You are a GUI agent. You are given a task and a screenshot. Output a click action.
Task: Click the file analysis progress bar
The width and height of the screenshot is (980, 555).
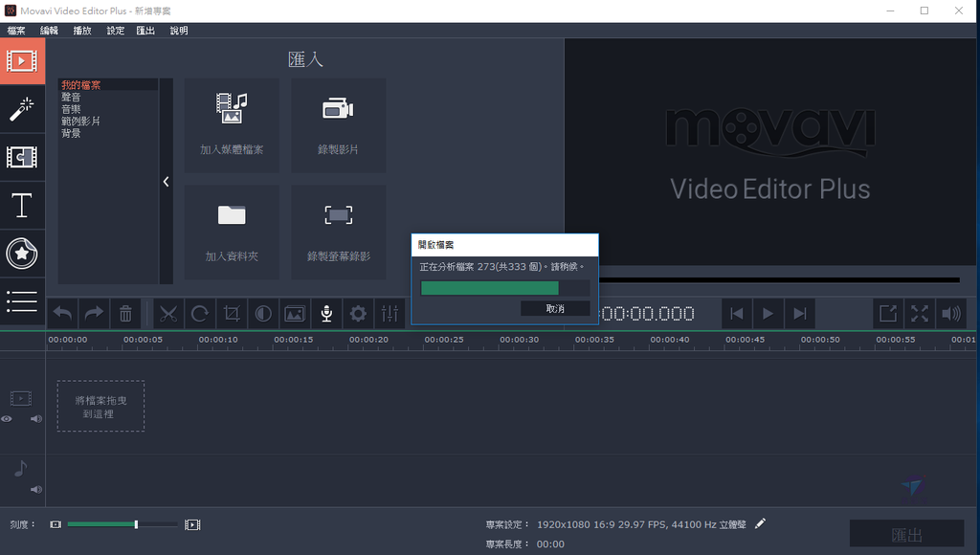coord(505,287)
